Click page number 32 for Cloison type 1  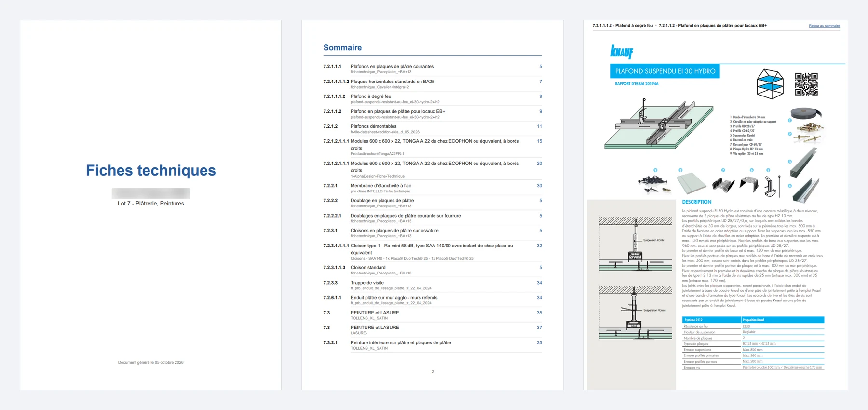(539, 246)
